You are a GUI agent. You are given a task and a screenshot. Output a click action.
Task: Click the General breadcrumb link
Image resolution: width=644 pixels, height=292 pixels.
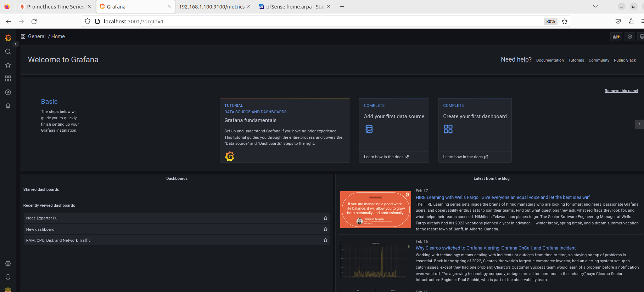point(37,36)
